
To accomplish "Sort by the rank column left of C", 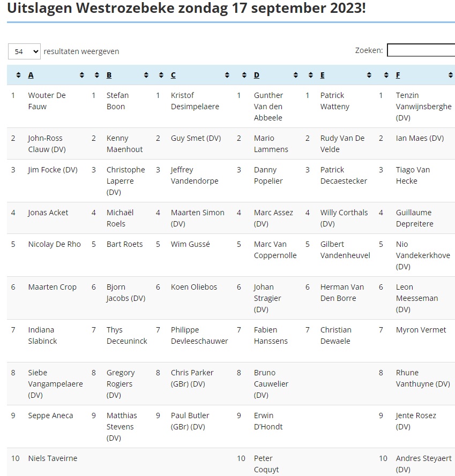I will click(x=161, y=75).
